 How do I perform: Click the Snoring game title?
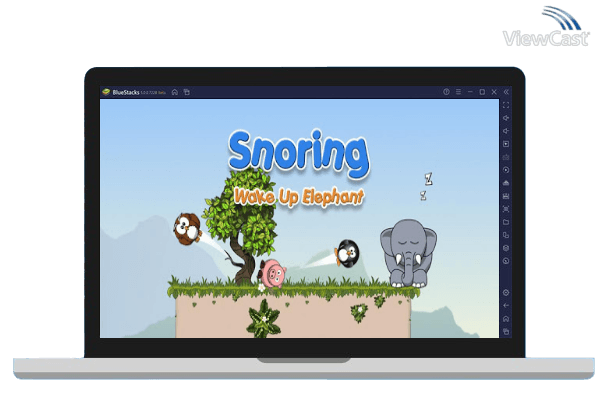click(x=299, y=154)
